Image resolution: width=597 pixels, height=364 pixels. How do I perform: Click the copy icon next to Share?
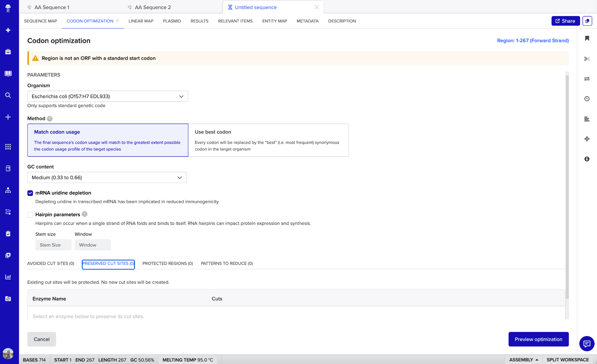[x=587, y=21]
